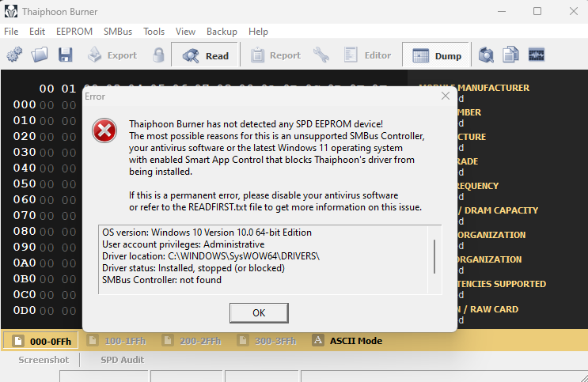Click the 'SMBus Controller: not found' line
The width and height of the screenshot is (588, 382).
pos(161,280)
